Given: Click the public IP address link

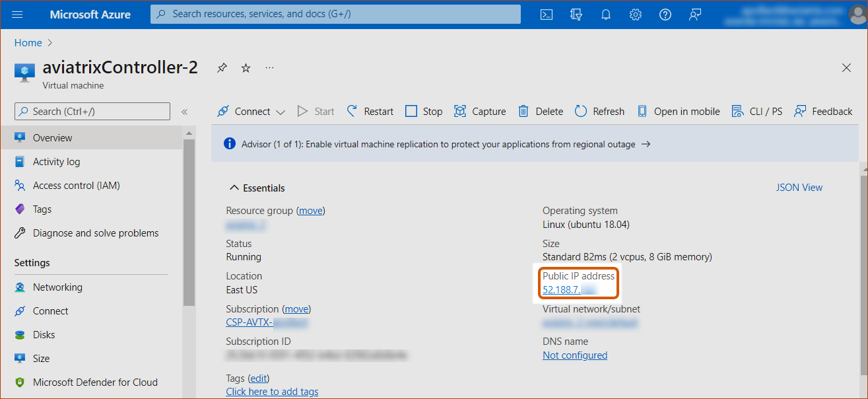Looking at the screenshot, I should [x=570, y=290].
